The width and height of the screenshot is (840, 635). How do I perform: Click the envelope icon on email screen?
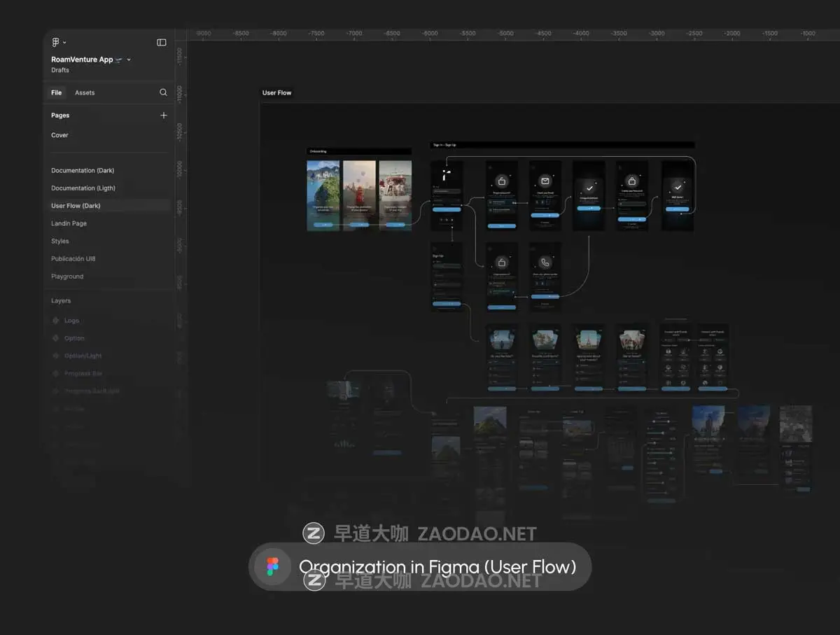coord(545,182)
